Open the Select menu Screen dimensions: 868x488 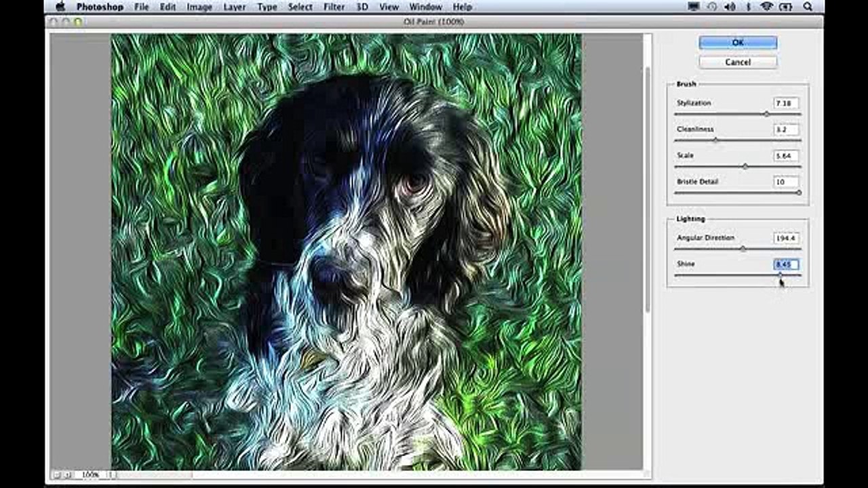coord(300,7)
